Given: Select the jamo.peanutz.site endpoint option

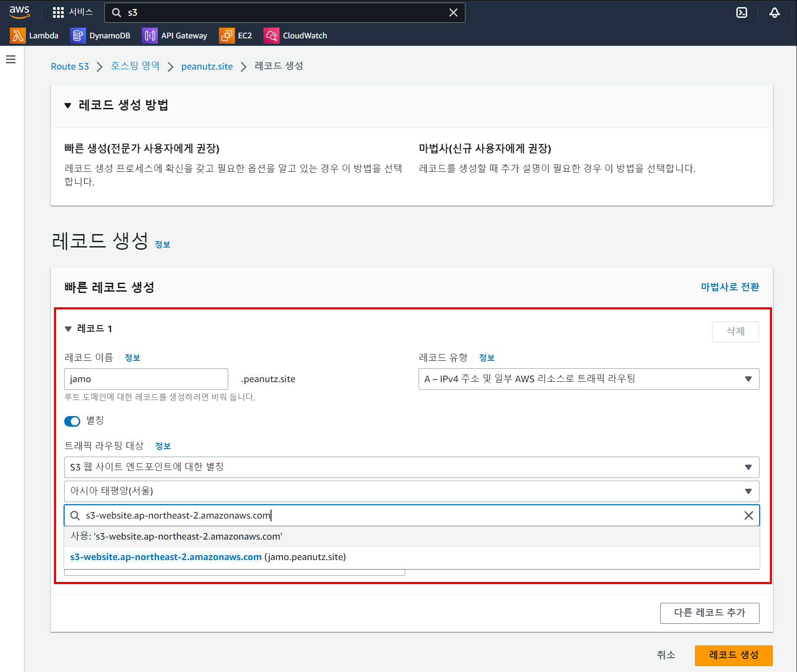Looking at the screenshot, I should (412, 557).
